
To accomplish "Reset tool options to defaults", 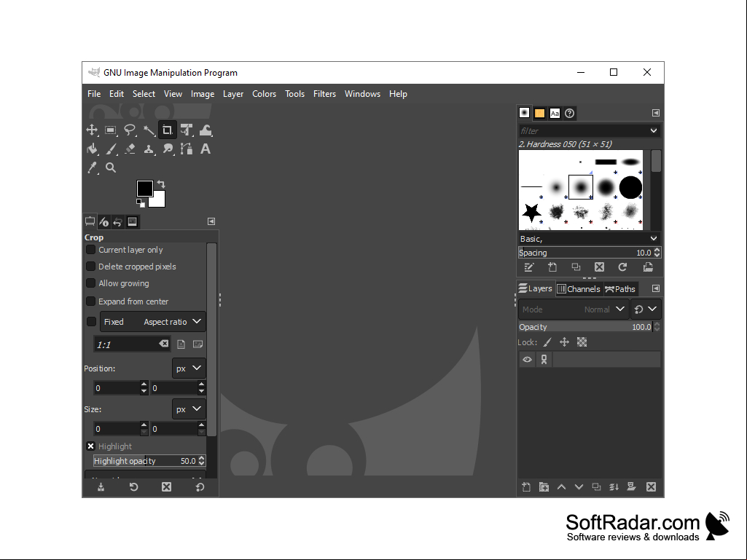I will click(200, 486).
